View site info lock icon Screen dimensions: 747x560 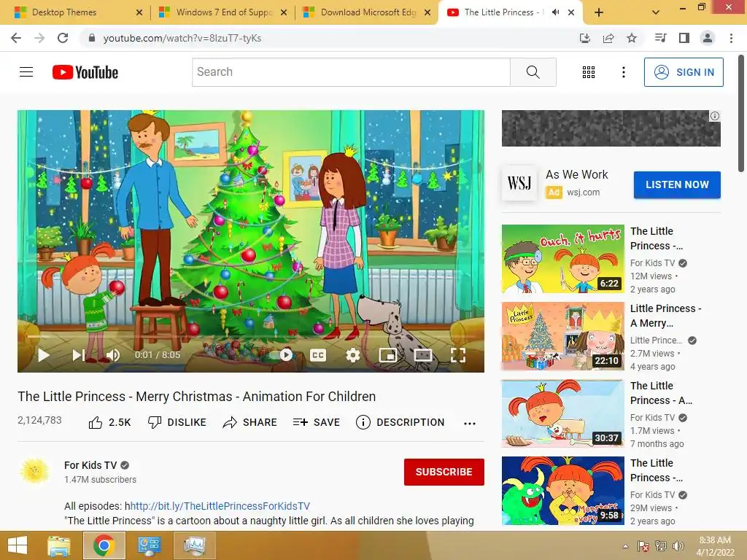tap(92, 38)
